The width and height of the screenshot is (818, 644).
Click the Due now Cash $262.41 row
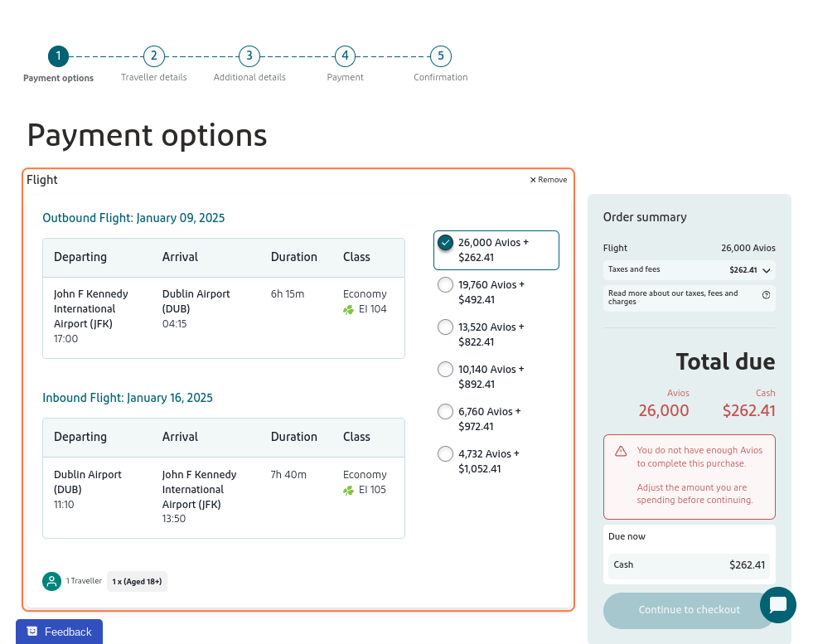pos(690,565)
